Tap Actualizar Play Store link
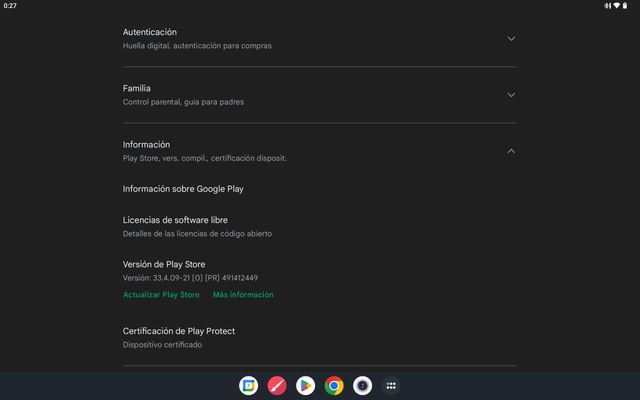 coord(161,295)
